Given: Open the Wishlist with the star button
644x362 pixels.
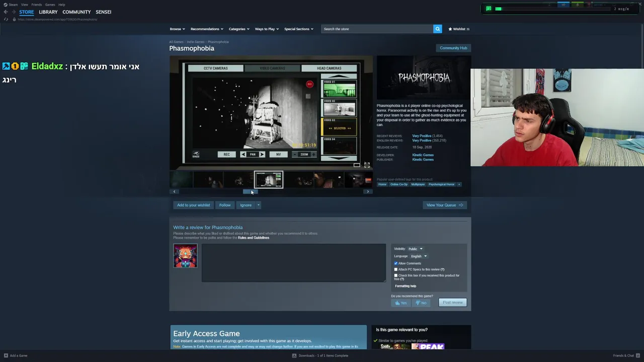Looking at the screenshot, I should 459,29.
